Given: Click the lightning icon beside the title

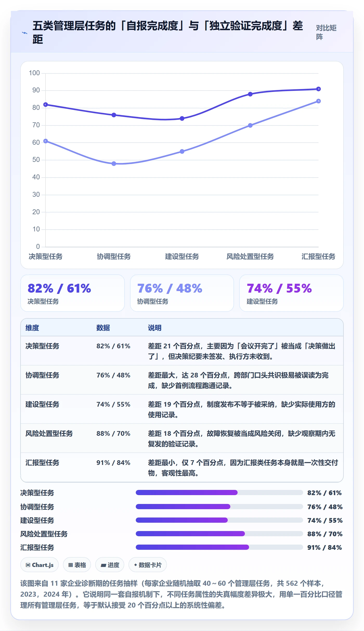Looking at the screenshot, I should (25, 33).
